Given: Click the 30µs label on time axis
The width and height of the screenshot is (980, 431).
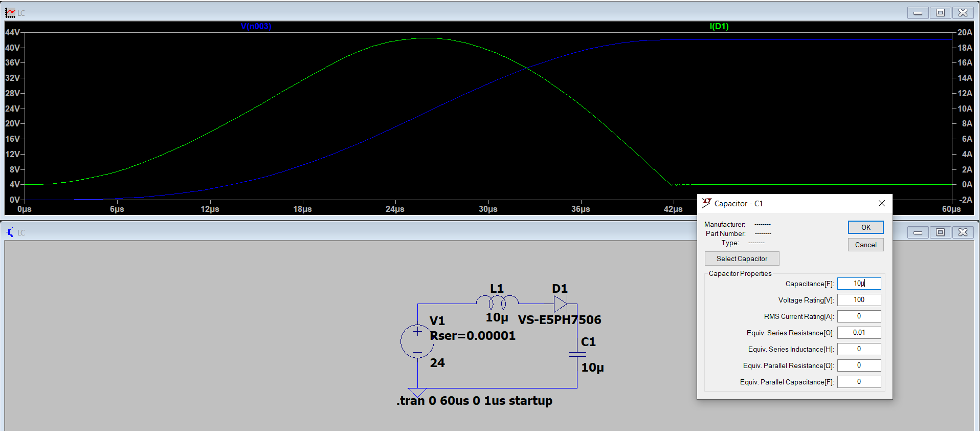Looking at the screenshot, I should [x=488, y=209].
